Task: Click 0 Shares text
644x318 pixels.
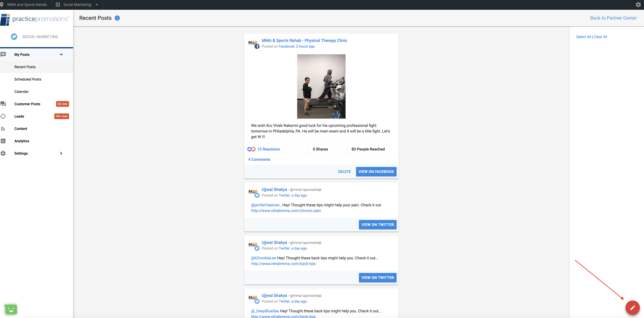Action: pos(320,149)
